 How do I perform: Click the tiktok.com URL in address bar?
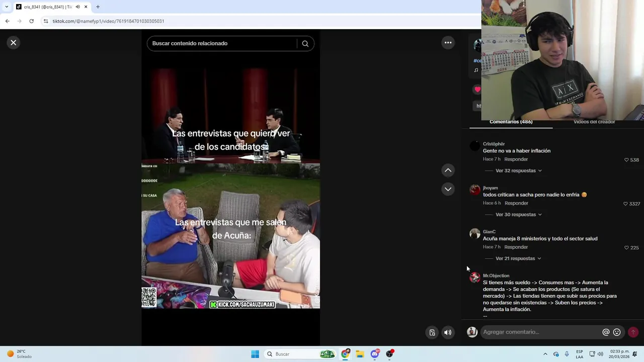point(108,21)
